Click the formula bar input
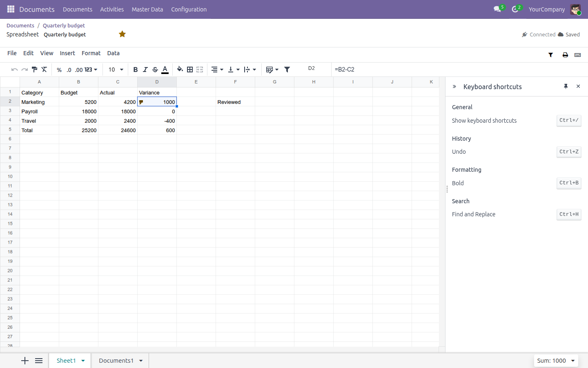588x368 pixels. click(x=459, y=70)
